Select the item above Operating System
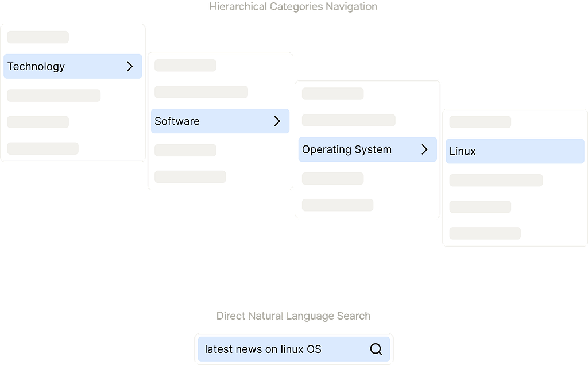Image resolution: width=588 pixels, height=365 pixels. (x=348, y=120)
